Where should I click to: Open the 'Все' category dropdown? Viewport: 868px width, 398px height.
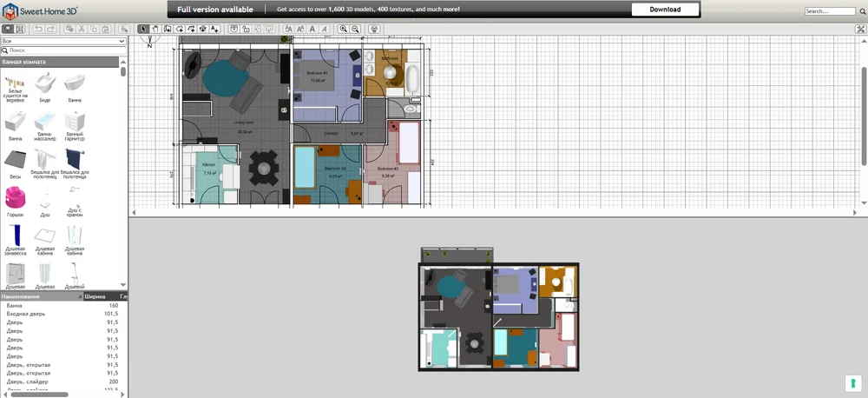pos(63,41)
